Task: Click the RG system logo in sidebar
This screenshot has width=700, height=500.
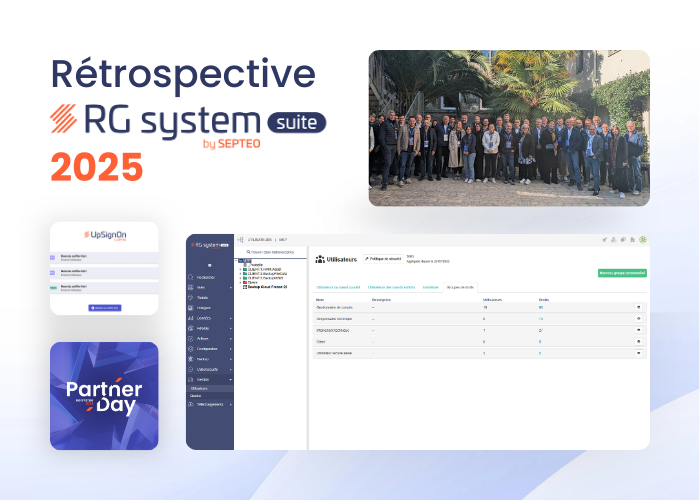Action: click(x=210, y=245)
